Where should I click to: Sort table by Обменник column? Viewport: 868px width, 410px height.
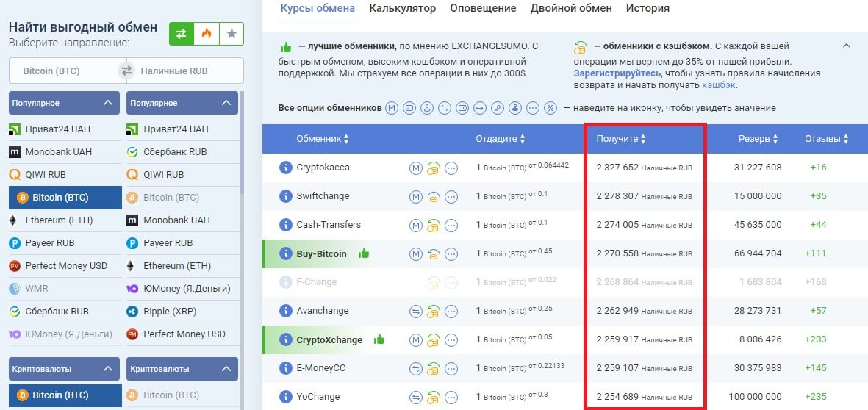pyautogui.click(x=323, y=139)
